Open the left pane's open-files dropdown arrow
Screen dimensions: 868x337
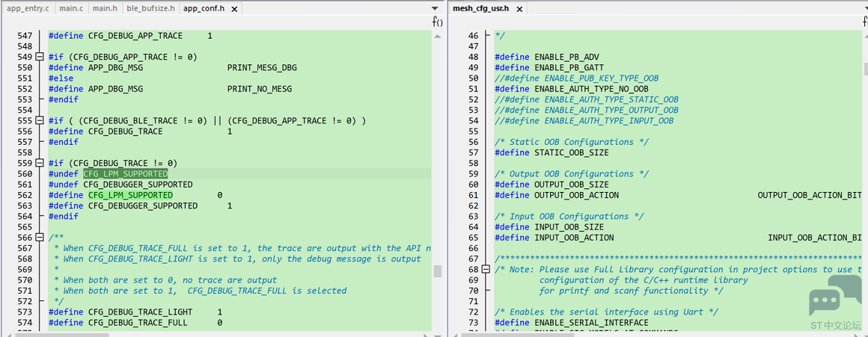click(x=433, y=8)
